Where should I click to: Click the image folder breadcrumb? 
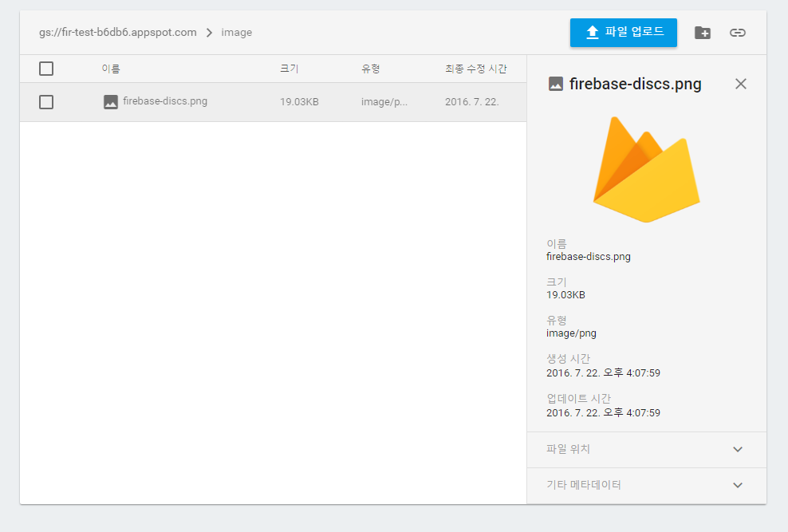point(237,33)
